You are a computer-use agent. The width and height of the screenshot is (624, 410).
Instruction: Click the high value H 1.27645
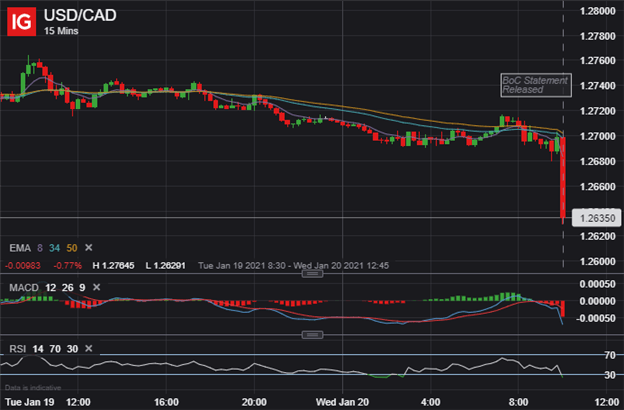[x=113, y=266]
